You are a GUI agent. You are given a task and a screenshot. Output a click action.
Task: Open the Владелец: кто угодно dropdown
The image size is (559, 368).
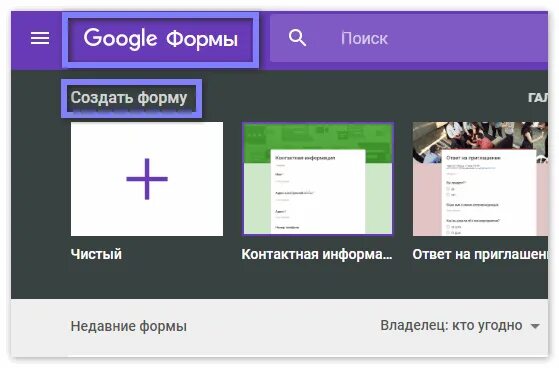[x=460, y=326]
